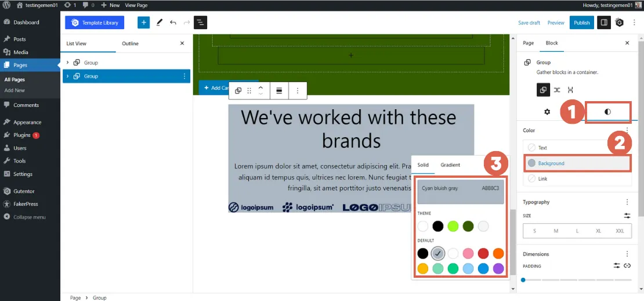Toggle the block inserter plus button

(143, 23)
